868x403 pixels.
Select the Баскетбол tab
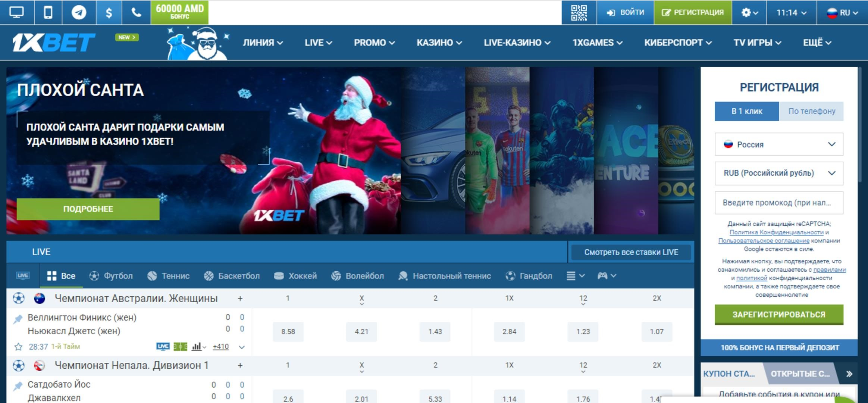point(232,276)
